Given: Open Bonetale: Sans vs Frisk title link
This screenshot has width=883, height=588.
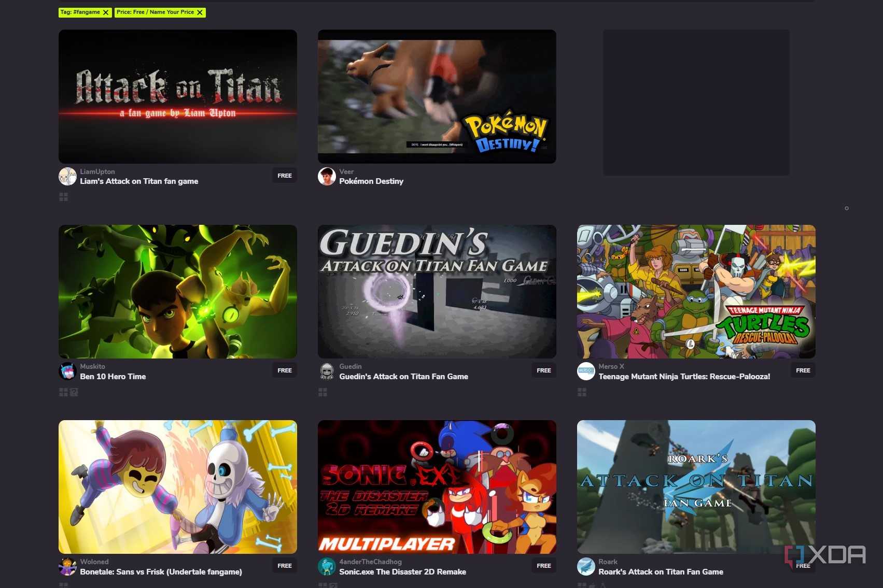Looking at the screenshot, I should tap(161, 572).
